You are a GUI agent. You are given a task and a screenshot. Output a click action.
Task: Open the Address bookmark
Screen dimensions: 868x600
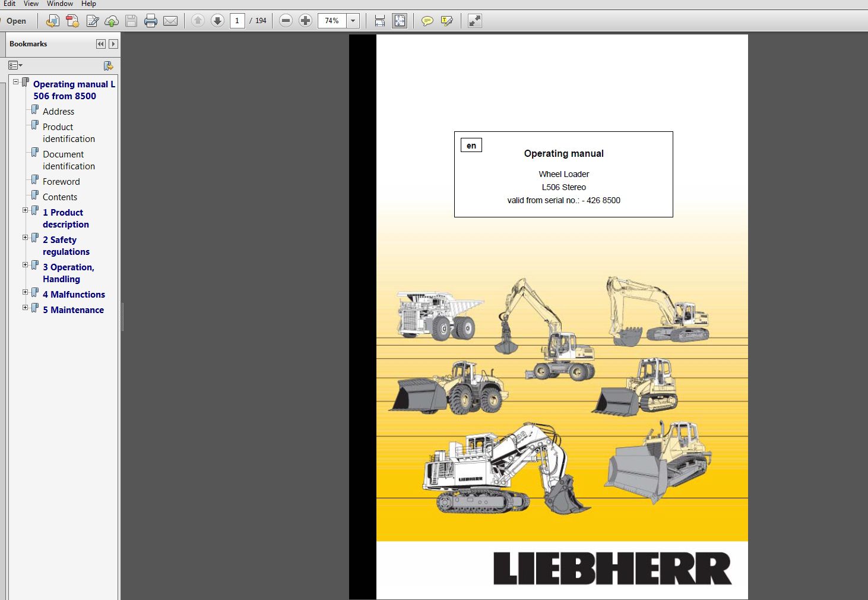click(x=58, y=112)
